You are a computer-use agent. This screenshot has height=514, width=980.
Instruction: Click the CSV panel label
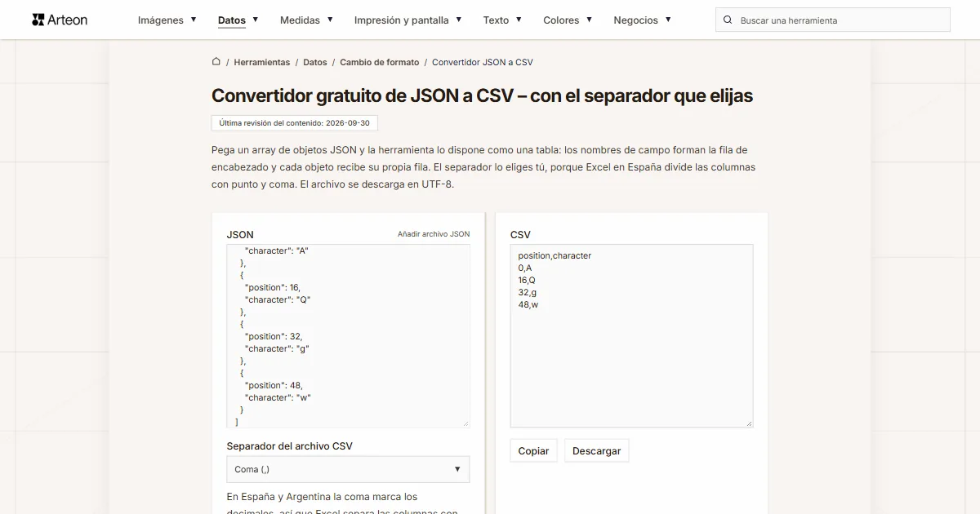coord(520,235)
